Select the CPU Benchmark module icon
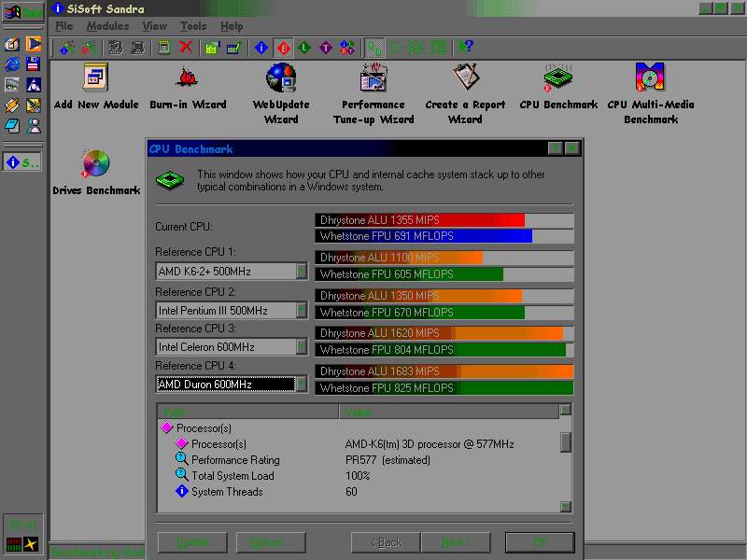 [x=558, y=87]
